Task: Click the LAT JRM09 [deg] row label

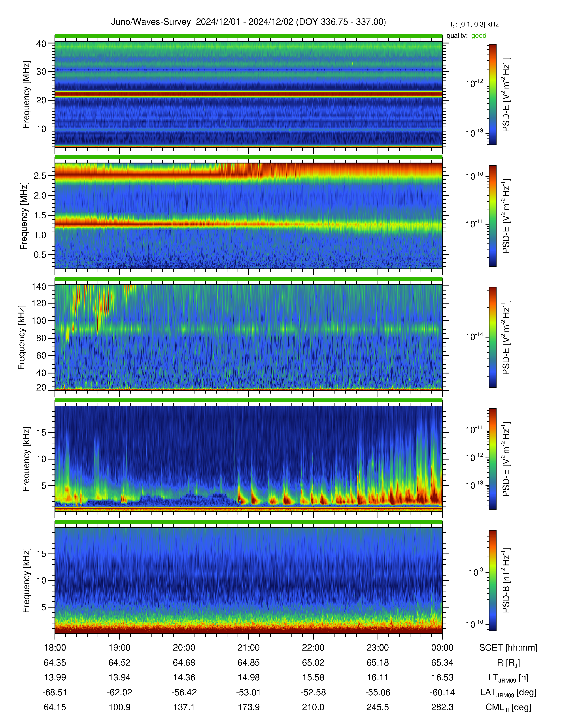Action: tap(508, 693)
